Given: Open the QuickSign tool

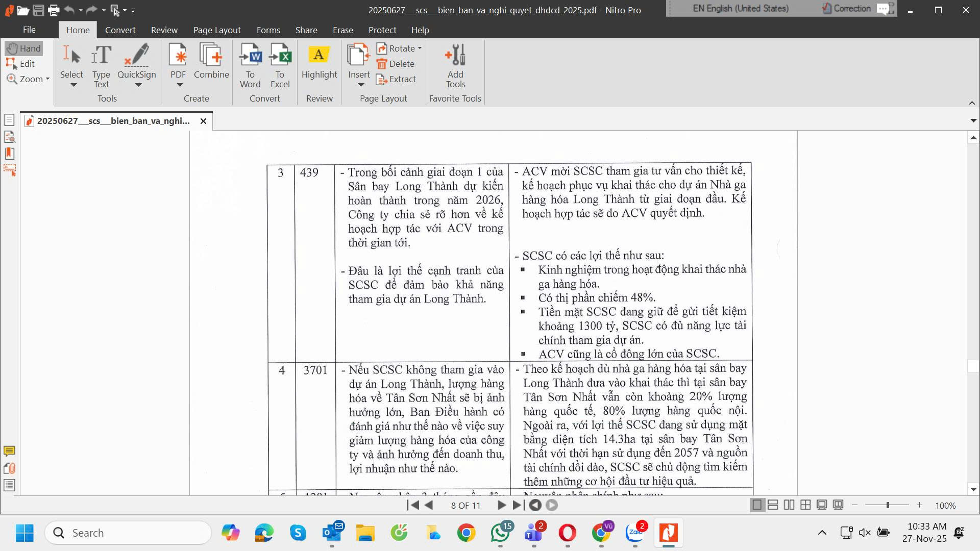Looking at the screenshot, I should click(136, 56).
